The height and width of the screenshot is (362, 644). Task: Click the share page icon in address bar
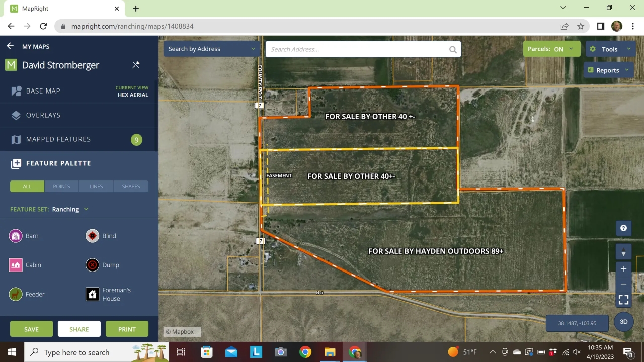565,26
